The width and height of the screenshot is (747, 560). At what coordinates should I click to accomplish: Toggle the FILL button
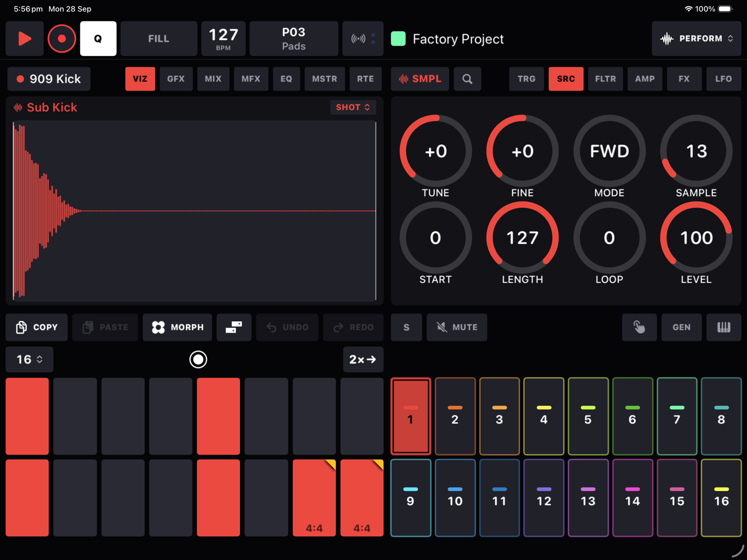(x=159, y=39)
